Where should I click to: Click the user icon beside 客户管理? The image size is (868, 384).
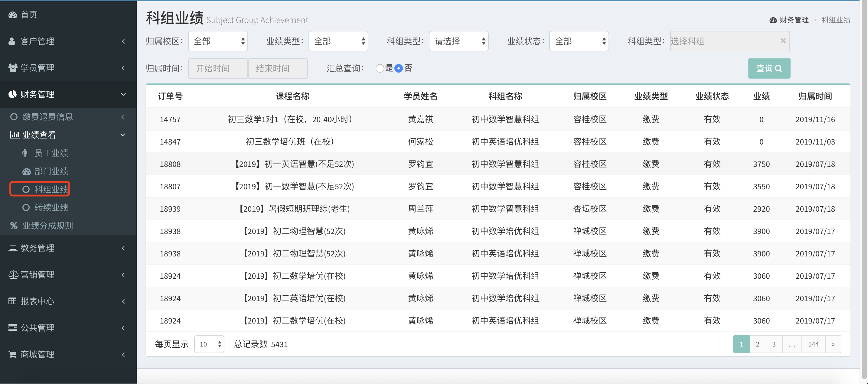pos(12,41)
